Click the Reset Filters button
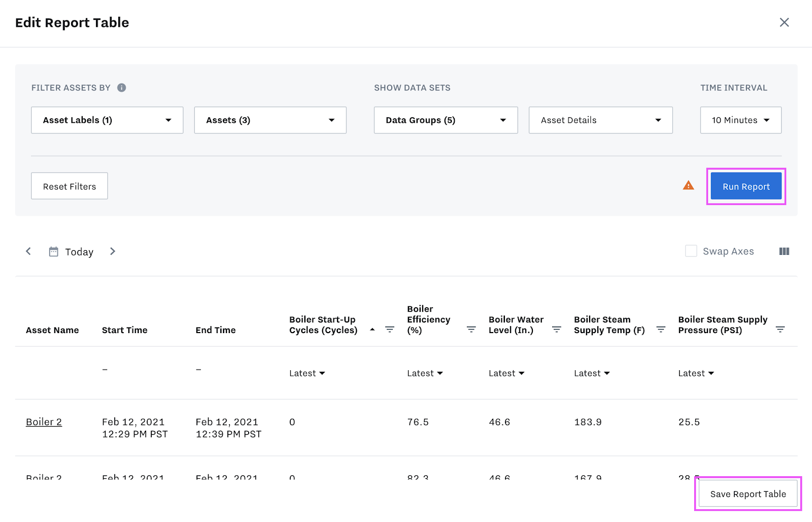812x522 pixels. (70, 186)
